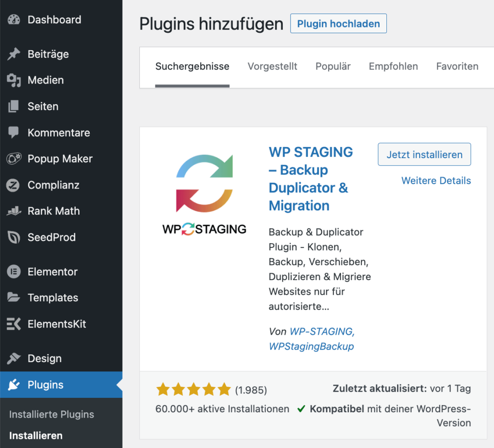Click the Kommentare speech bubble icon
This screenshot has width=494, height=448.
pyautogui.click(x=14, y=133)
